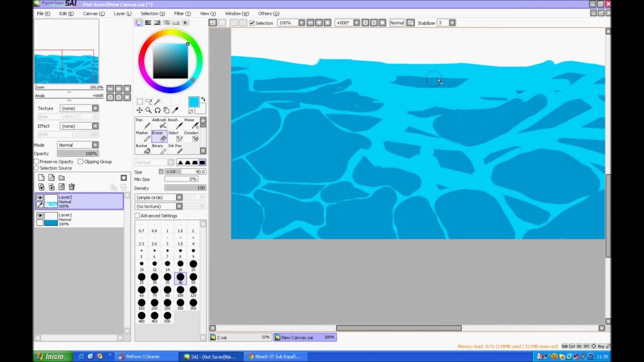Check the Advanced Settings option

point(137,215)
